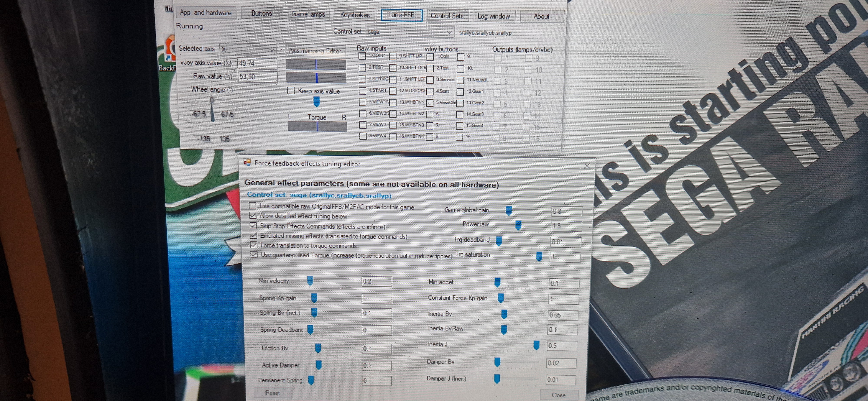Viewport: 868px width, 401px height.
Task: Open the App. and hardware tab
Action: [205, 13]
